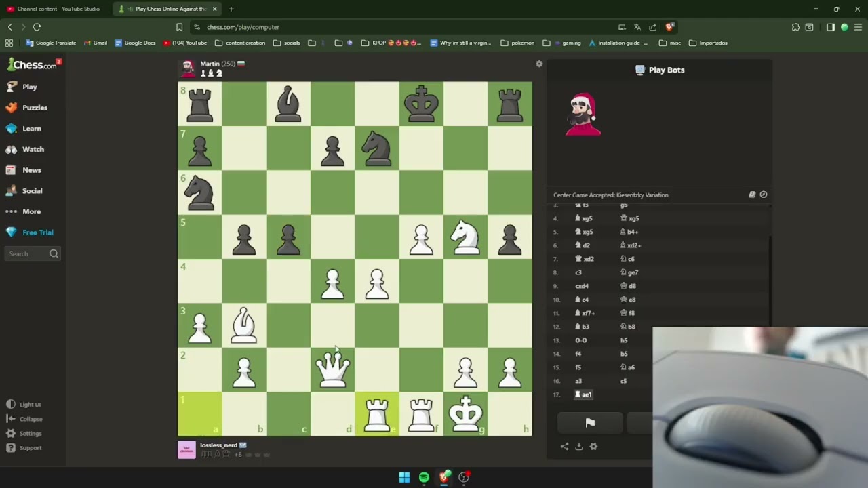Screen dimensions: 868x488
Task: Click the translate page icon
Action: tap(637, 27)
